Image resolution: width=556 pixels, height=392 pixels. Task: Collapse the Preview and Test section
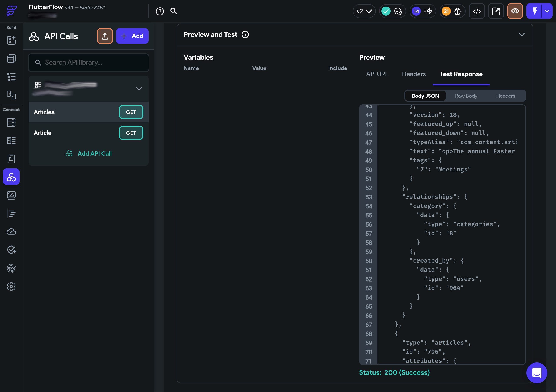pos(521,35)
